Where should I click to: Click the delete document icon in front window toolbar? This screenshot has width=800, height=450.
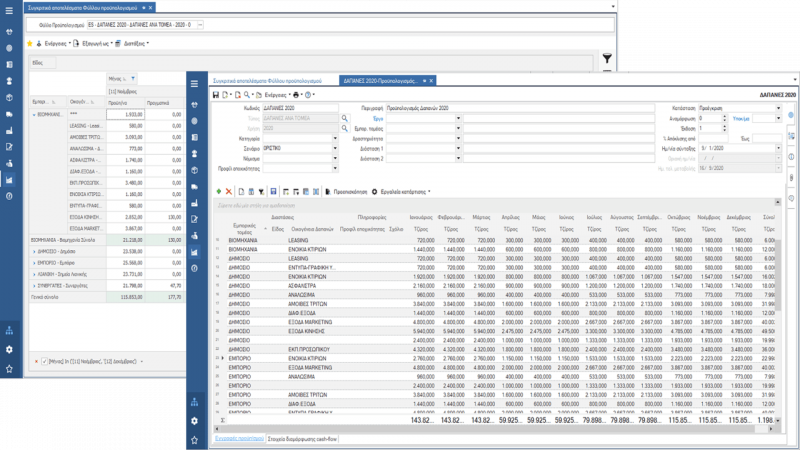pos(237,95)
